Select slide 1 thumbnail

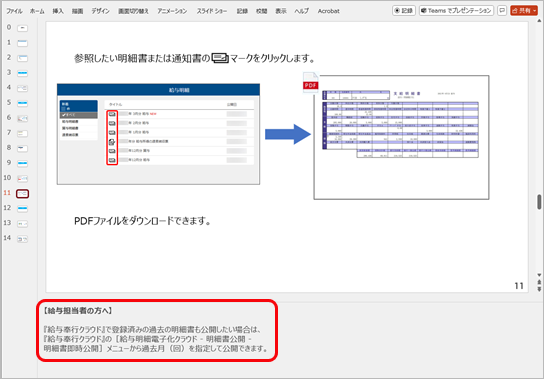23,43
